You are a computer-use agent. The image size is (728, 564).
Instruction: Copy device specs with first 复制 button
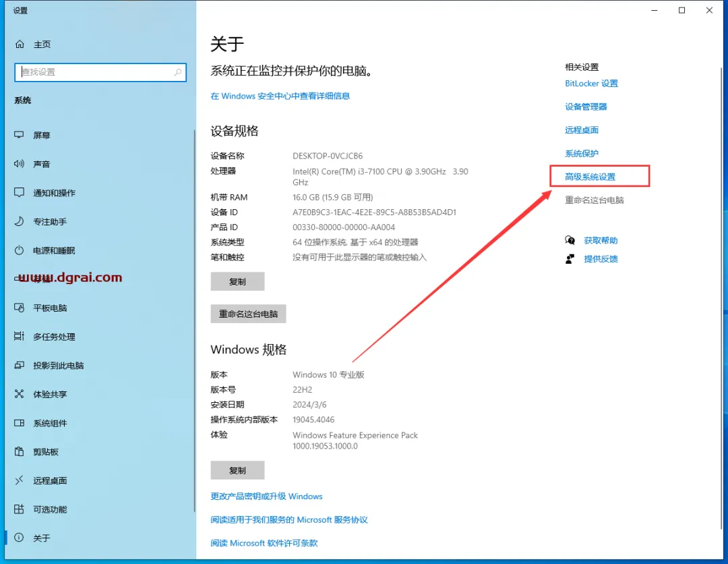click(237, 281)
